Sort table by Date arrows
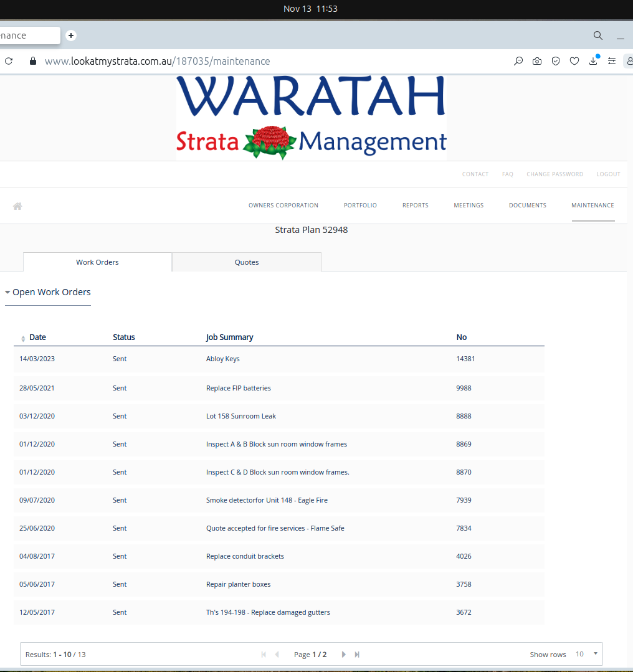The image size is (633, 672). [x=23, y=339]
